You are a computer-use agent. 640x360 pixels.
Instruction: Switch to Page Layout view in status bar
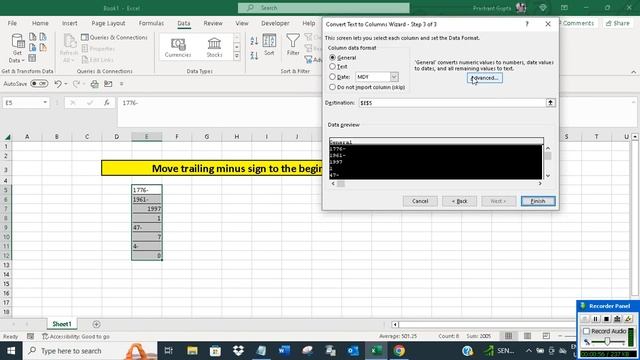click(527, 336)
